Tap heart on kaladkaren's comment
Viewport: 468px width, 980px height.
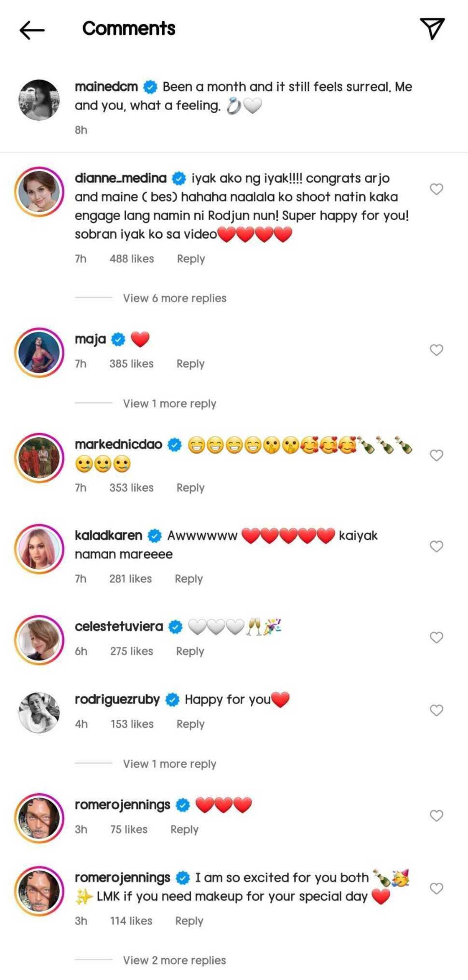pos(436,546)
